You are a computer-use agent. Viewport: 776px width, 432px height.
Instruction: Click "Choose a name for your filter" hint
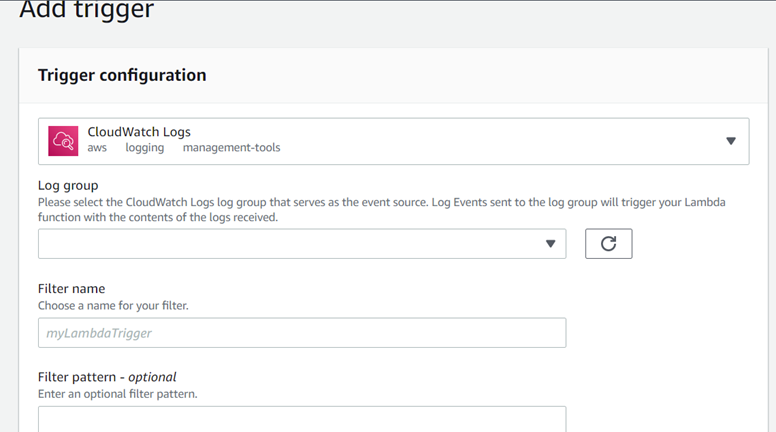point(113,305)
